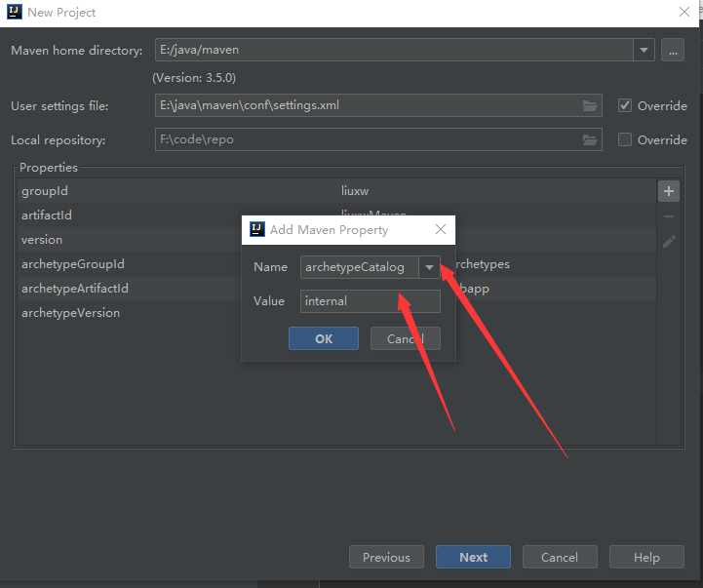Browse for the local repository folder icon
This screenshot has width=703, height=588.
point(590,140)
